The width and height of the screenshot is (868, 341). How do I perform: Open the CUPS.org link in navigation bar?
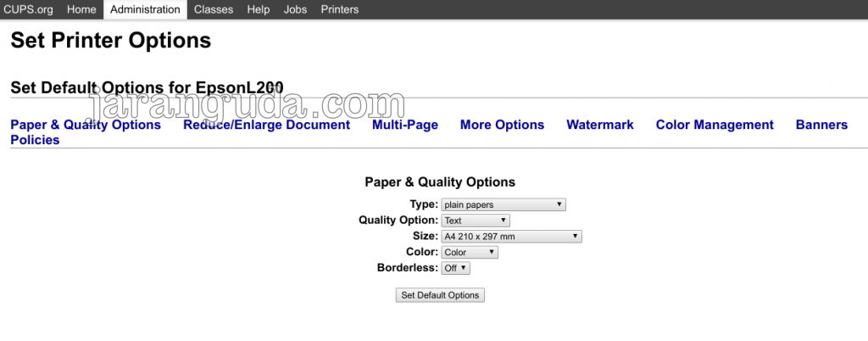[x=28, y=9]
